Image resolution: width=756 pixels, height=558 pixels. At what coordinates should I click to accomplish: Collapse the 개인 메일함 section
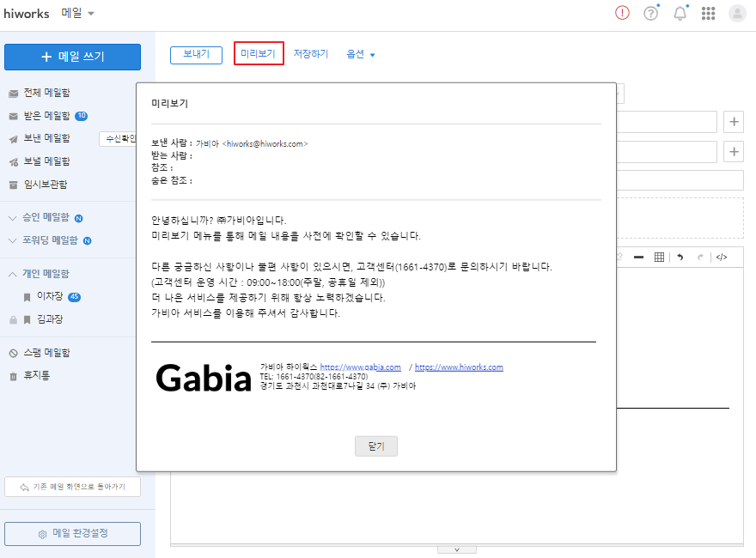13,274
